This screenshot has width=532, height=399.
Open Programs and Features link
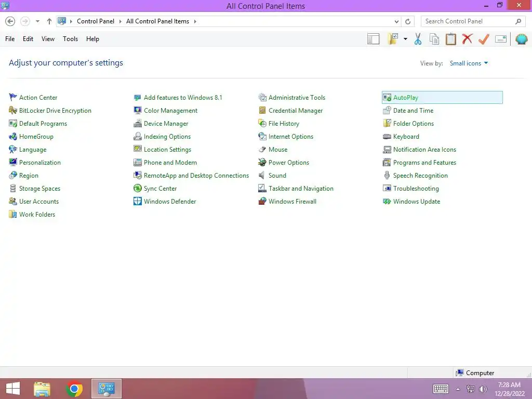[x=424, y=163]
